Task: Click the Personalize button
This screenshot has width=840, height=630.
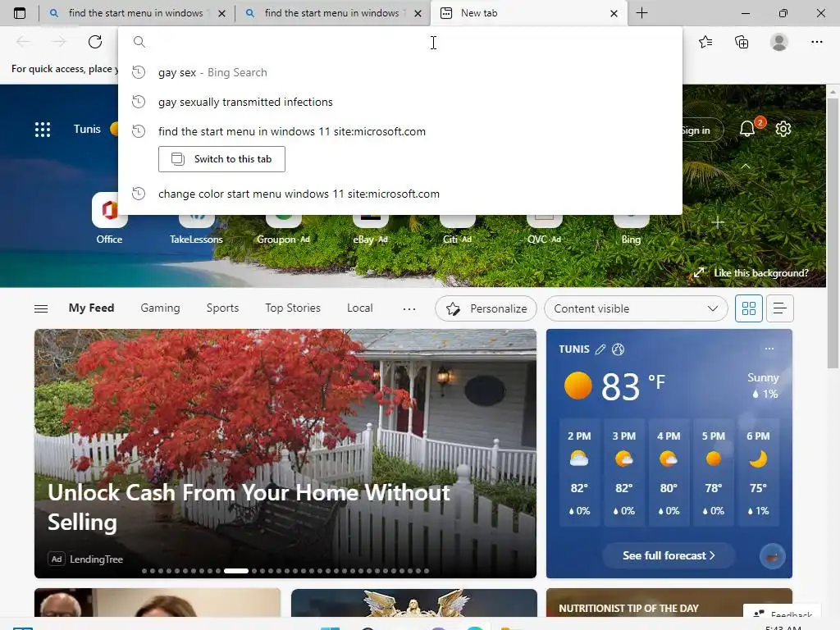Action: [486, 308]
